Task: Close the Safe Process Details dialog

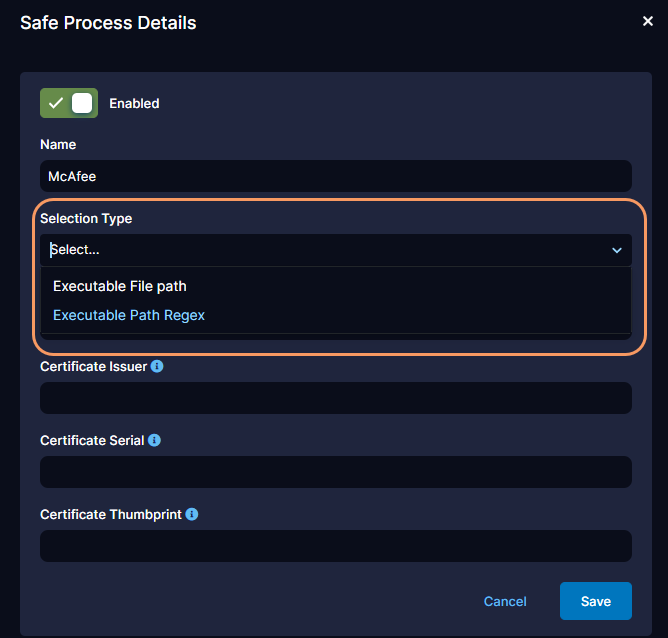Action: (647, 21)
